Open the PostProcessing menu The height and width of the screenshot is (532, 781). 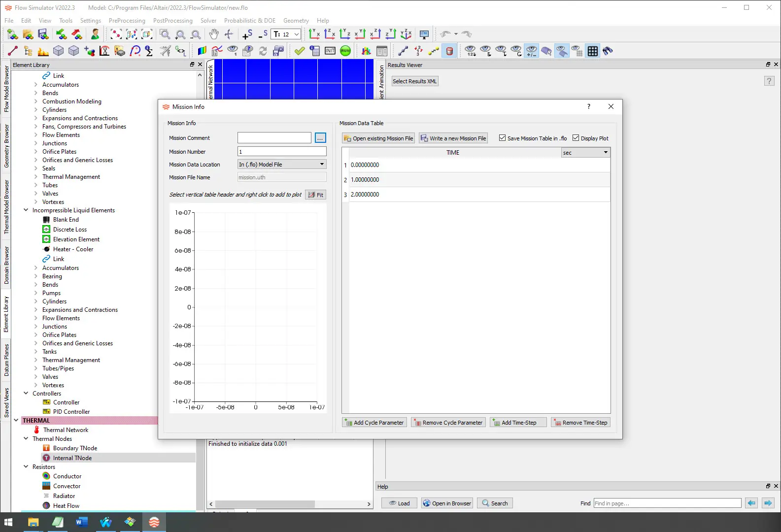pyautogui.click(x=172, y=21)
